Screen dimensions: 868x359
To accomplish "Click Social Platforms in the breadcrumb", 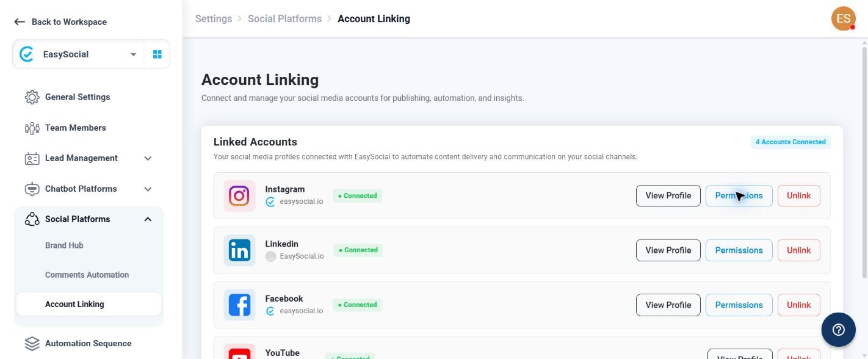I will [284, 19].
